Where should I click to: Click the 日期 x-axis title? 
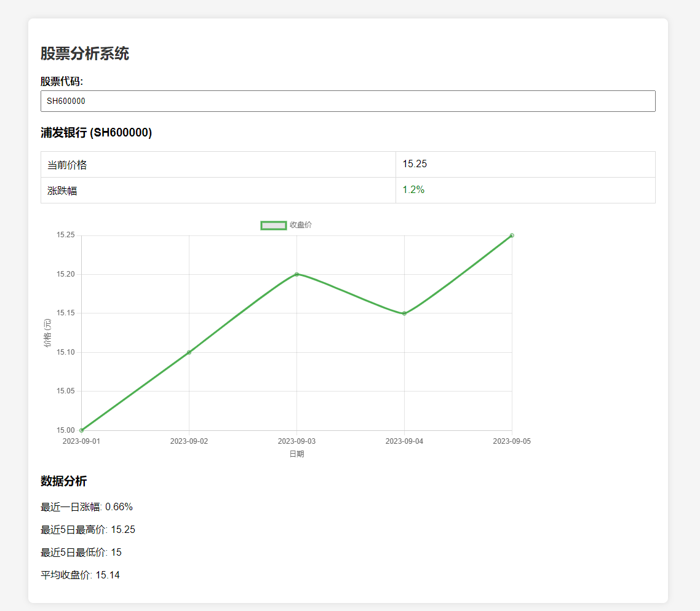(297, 454)
